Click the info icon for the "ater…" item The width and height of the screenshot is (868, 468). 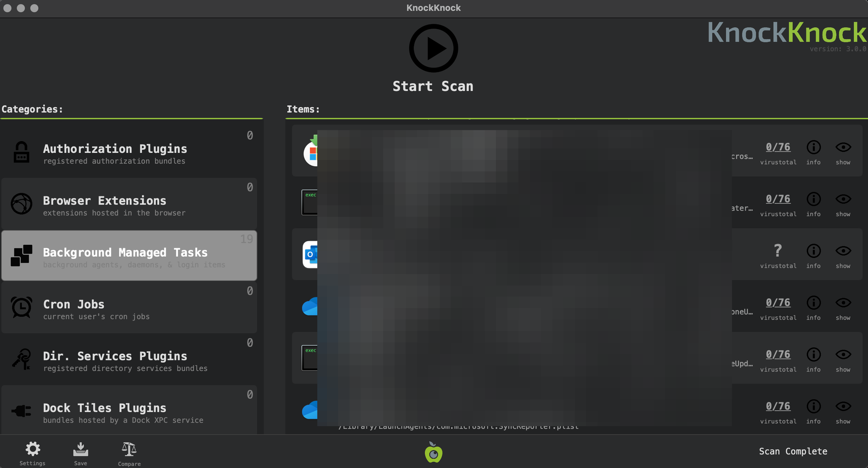[x=814, y=199]
